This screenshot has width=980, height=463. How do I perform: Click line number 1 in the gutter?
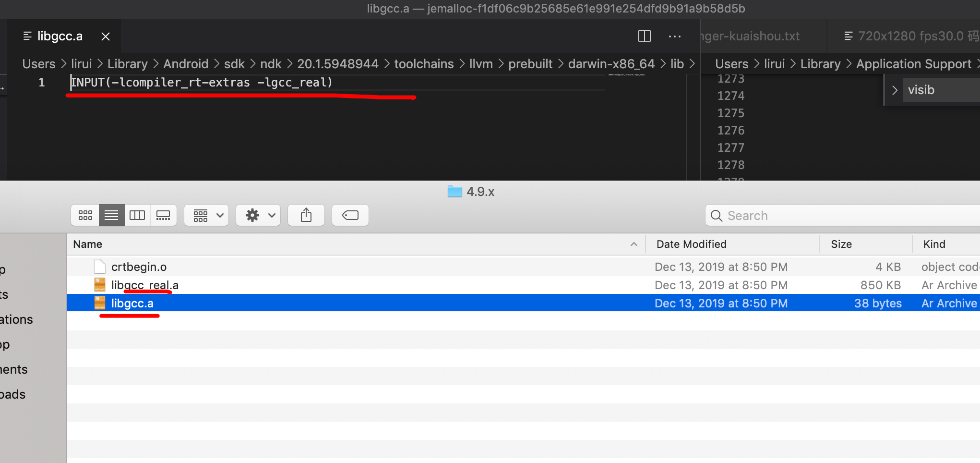(42, 82)
